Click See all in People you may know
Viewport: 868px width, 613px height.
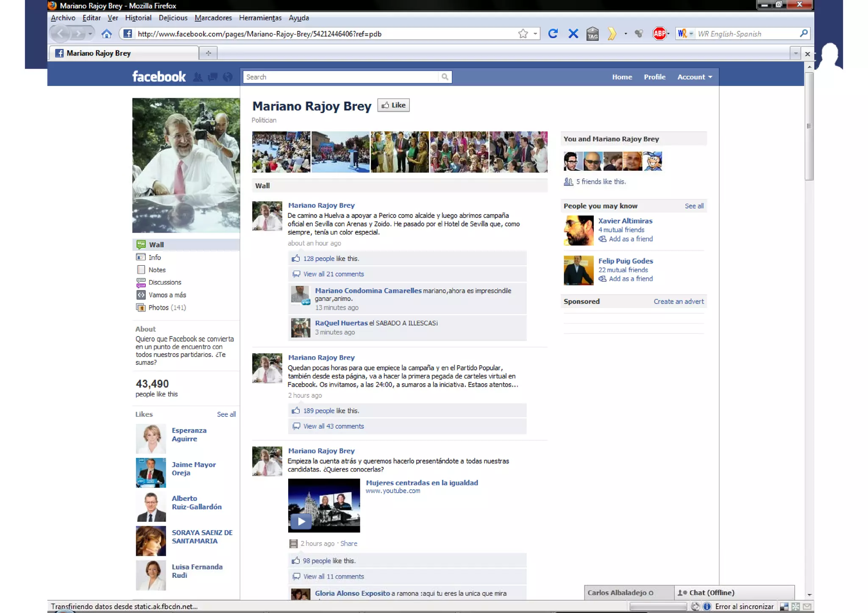(x=694, y=206)
